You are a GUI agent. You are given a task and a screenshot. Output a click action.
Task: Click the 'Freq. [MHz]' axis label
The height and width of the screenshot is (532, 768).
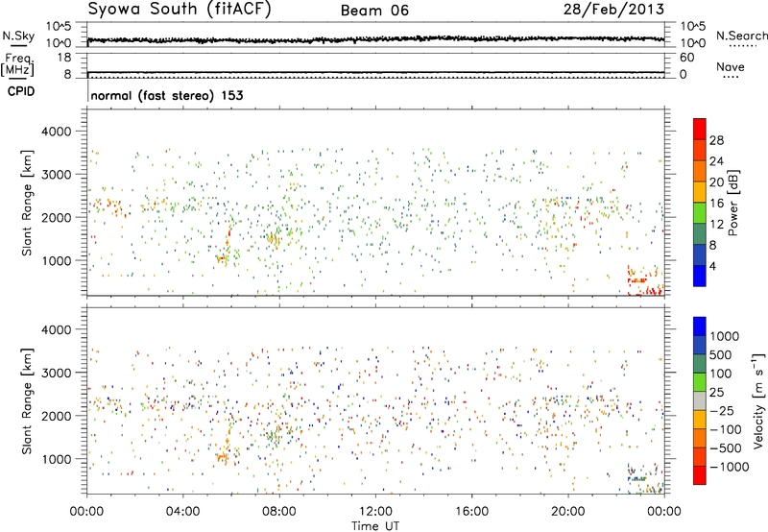coord(17,65)
